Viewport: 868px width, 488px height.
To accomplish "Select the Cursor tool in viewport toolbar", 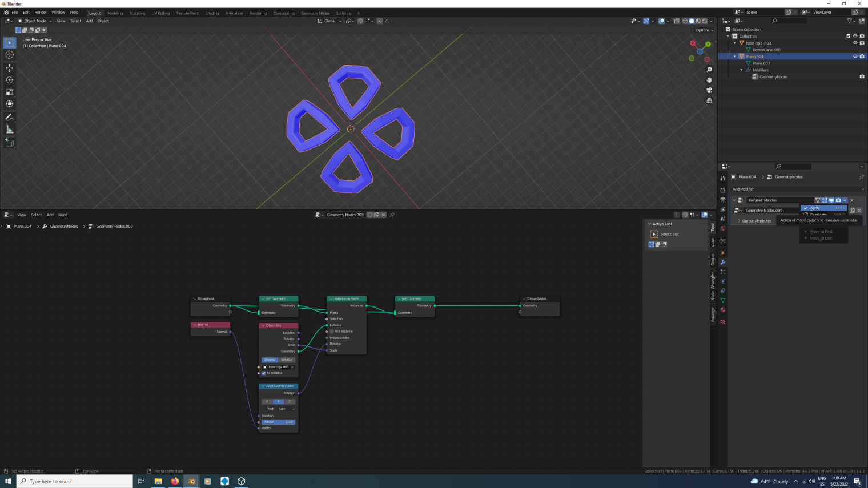I will click(10, 55).
